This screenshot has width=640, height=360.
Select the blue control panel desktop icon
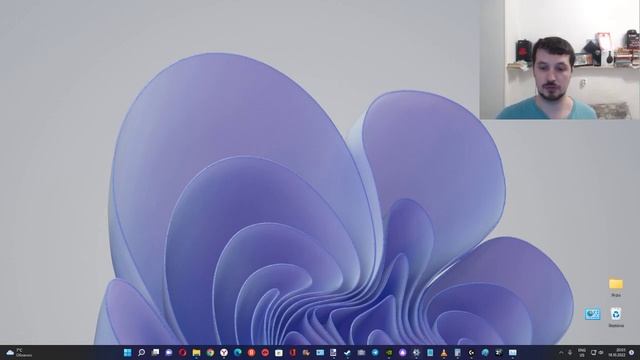[x=592, y=314]
